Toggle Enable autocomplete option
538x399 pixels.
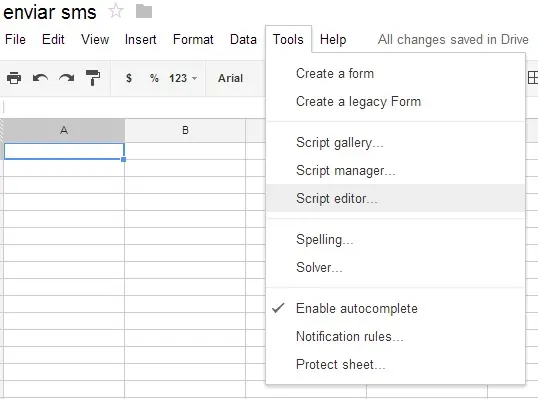[395, 308]
